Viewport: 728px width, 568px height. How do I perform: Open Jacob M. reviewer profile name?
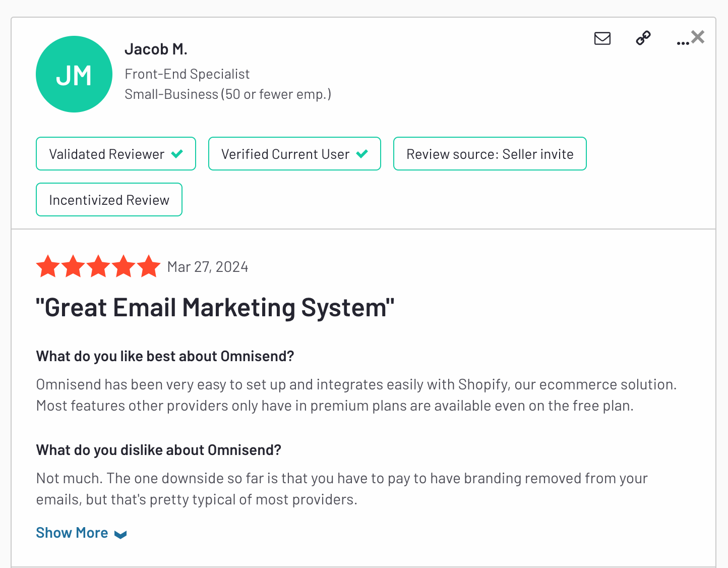(x=156, y=49)
